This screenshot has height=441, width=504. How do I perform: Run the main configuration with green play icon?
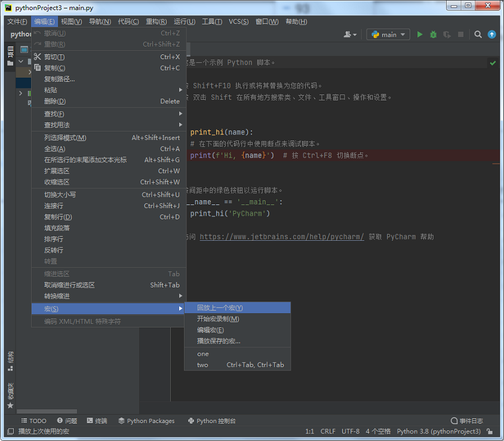point(419,35)
